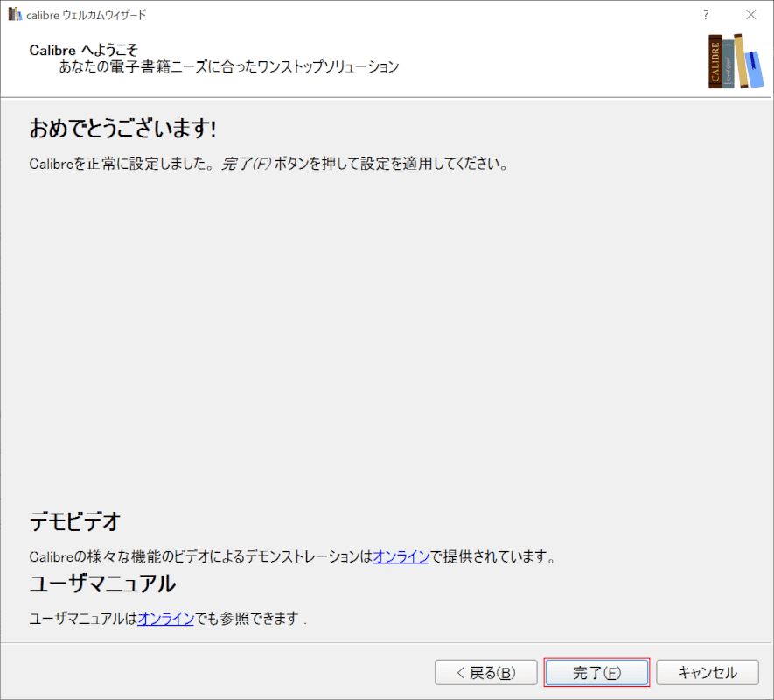Image resolution: width=774 pixels, height=700 pixels.
Task: Cancel the wizard with キャンセル button
Action: click(707, 672)
